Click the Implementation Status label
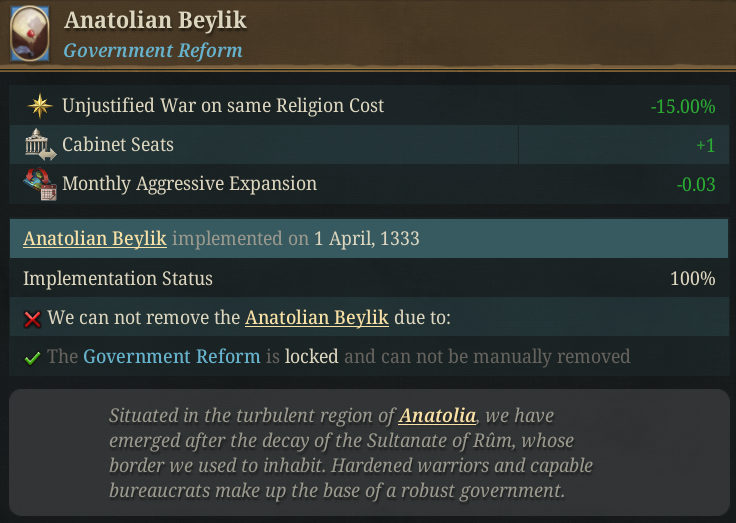 pyautogui.click(x=118, y=279)
